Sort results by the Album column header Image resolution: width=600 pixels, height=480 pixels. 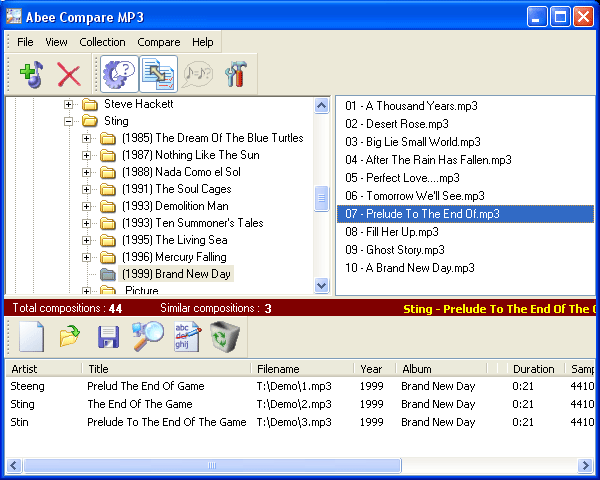(x=441, y=369)
